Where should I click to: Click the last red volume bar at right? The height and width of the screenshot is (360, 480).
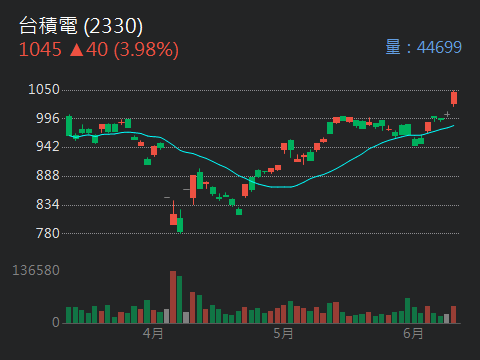tap(453, 315)
